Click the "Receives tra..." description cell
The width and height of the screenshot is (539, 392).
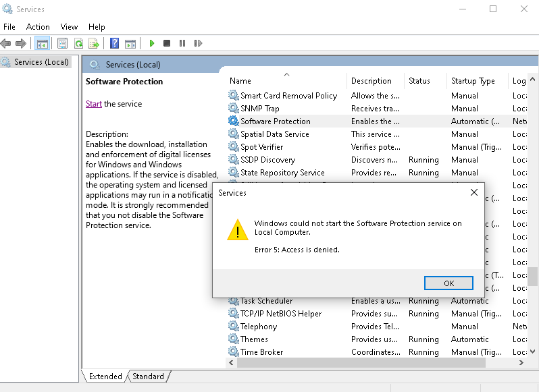375,109
